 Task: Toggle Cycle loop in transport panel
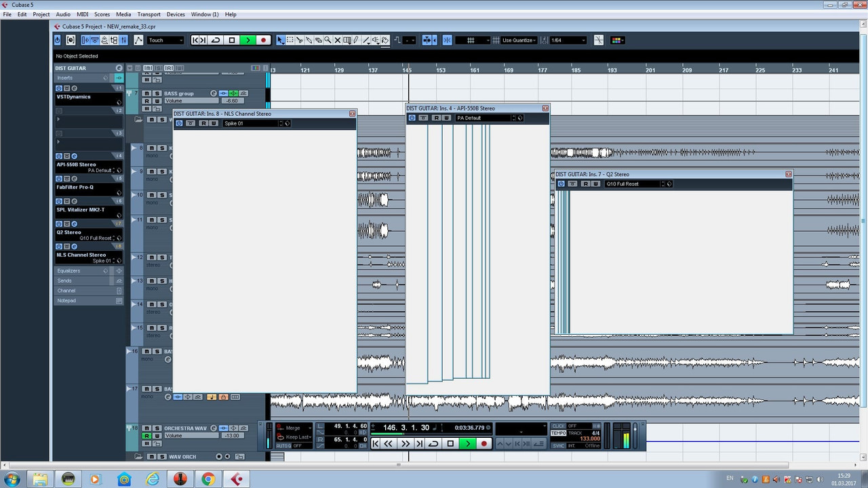click(433, 443)
